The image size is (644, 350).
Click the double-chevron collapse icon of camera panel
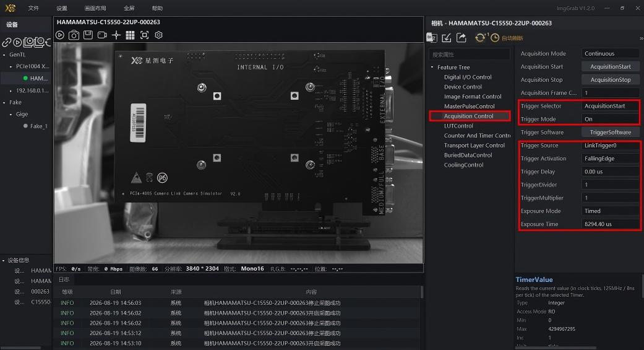click(x=641, y=38)
